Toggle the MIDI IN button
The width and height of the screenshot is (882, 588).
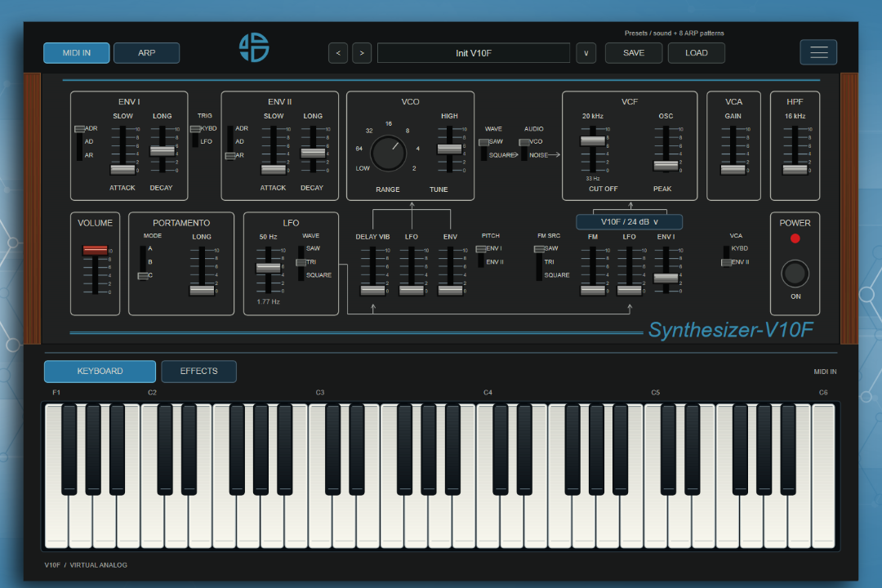point(77,53)
